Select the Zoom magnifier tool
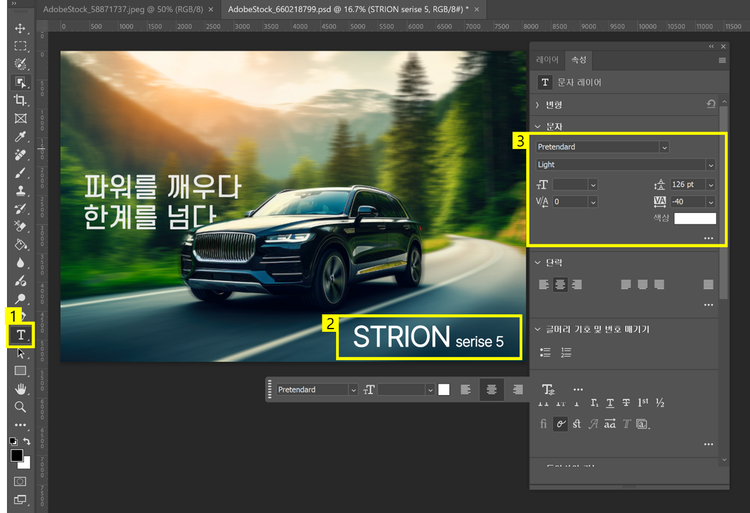Image resolution: width=750 pixels, height=513 pixels. 20,407
